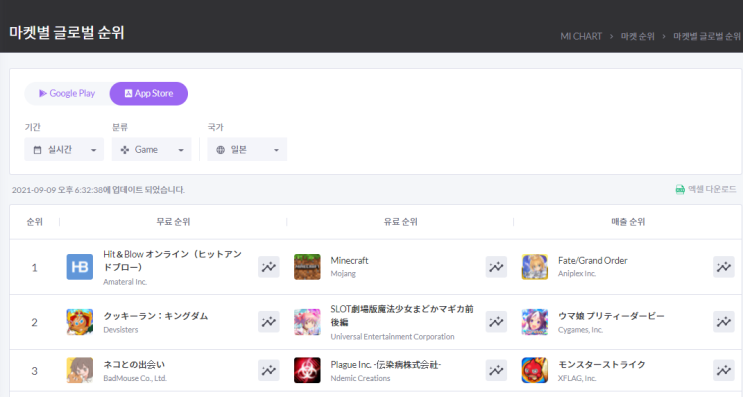Download the Excel file via 엑셀 다운로드

tap(706, 189)
